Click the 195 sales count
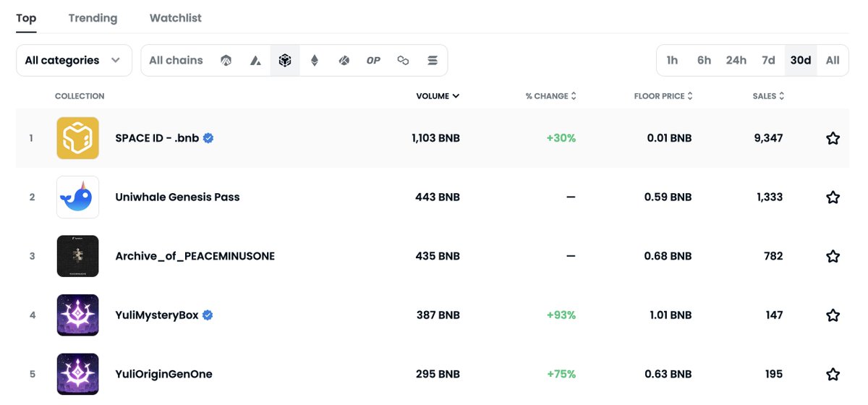 point(774,374)
